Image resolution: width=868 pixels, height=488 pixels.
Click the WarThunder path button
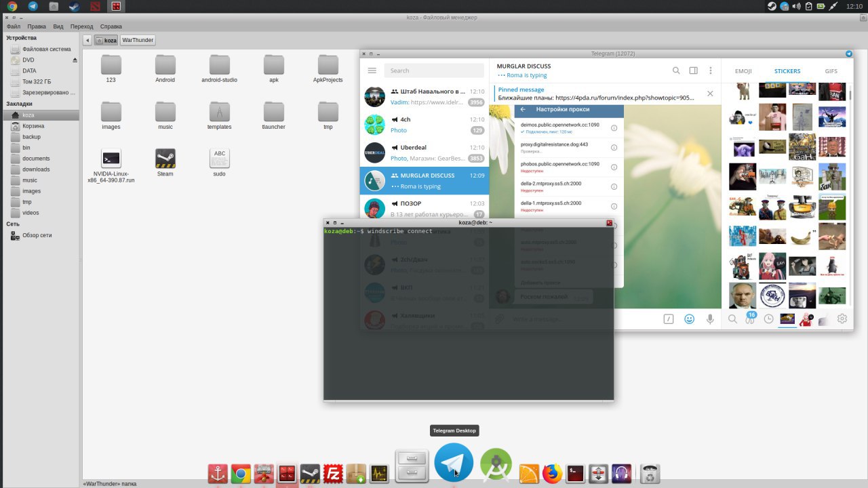138,40
